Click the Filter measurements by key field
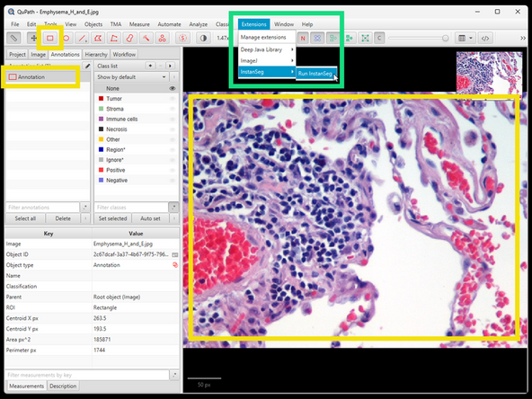The width and height of the screenshot is (532, 399). [87, 375]
